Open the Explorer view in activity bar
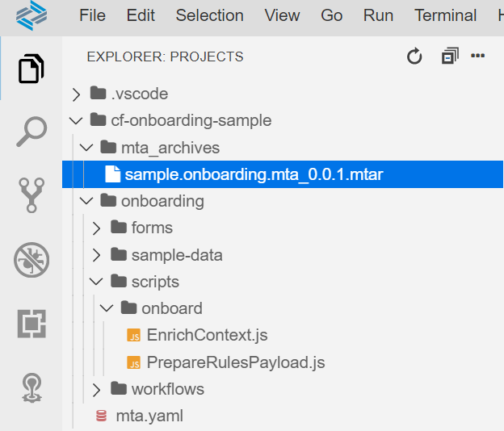504x431 pixels. click(31, 69)
